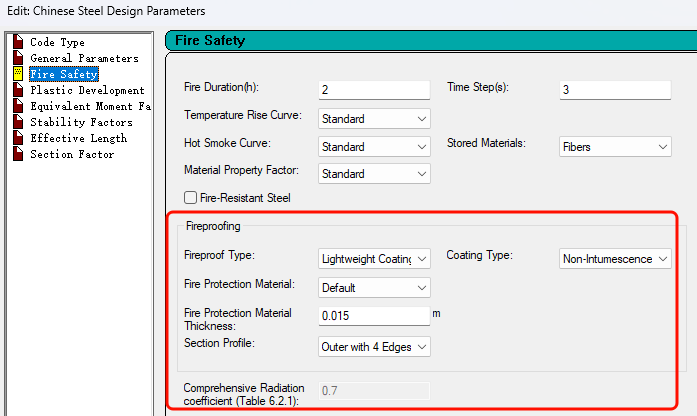Click the yellow Fire Safety page icon
The image size is (697, 416).
[x=18, y=73]
